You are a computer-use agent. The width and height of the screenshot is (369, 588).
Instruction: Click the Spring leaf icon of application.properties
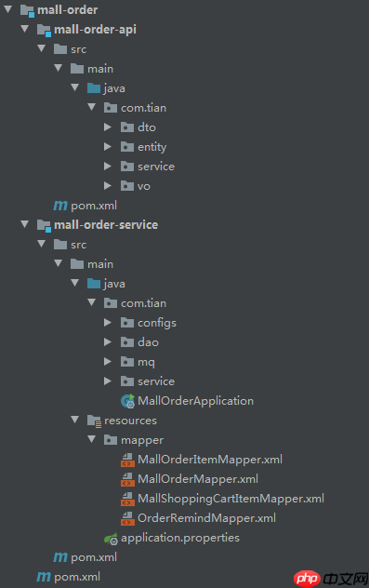click(x=111, y=539)
